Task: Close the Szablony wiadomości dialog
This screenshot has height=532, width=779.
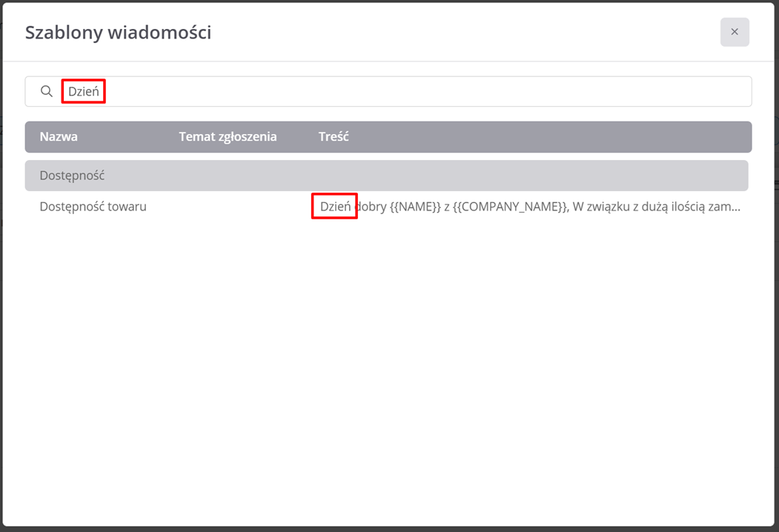Action: click(735, 32)
